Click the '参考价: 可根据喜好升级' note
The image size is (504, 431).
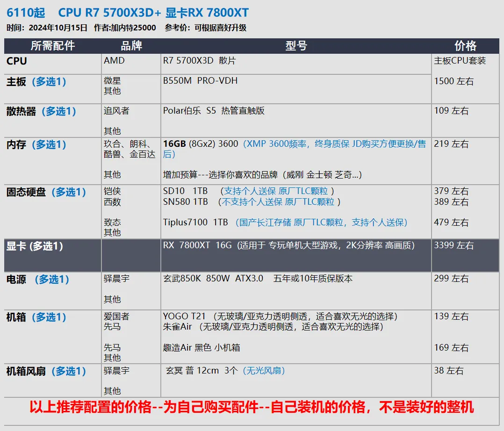(205, 28)
